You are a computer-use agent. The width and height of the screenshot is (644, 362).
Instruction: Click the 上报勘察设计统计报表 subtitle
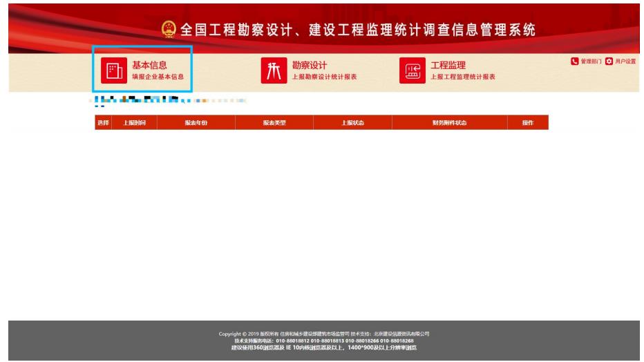pos(324,77)
